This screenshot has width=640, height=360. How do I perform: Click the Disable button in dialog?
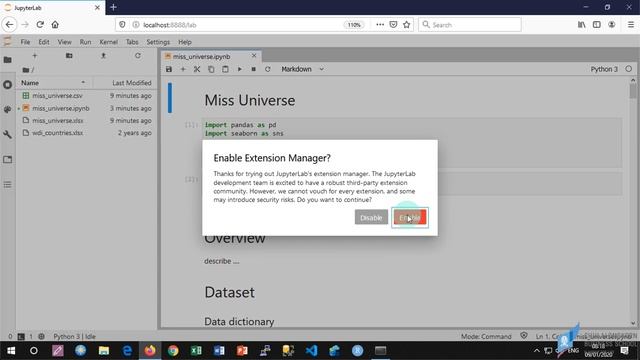point(371,218)
